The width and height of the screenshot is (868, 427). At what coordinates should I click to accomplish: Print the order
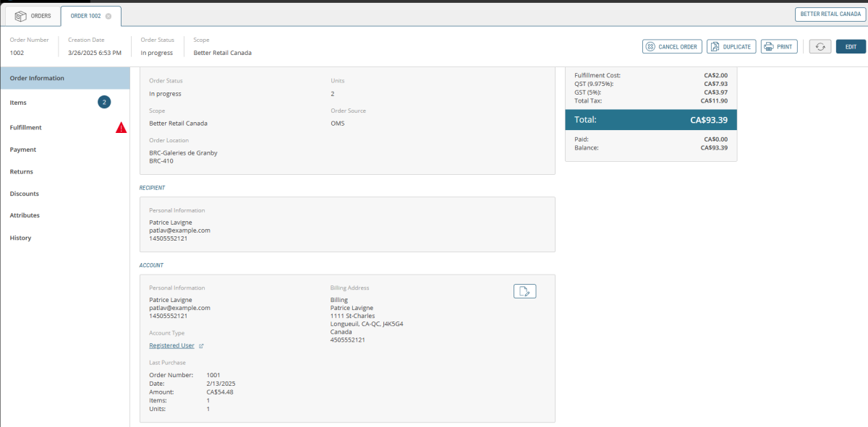778,46
